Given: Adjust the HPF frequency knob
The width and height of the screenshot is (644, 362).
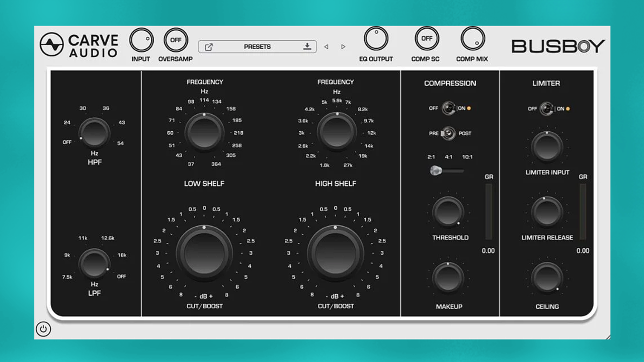Looking at the screenshot, I should [94, 132].
